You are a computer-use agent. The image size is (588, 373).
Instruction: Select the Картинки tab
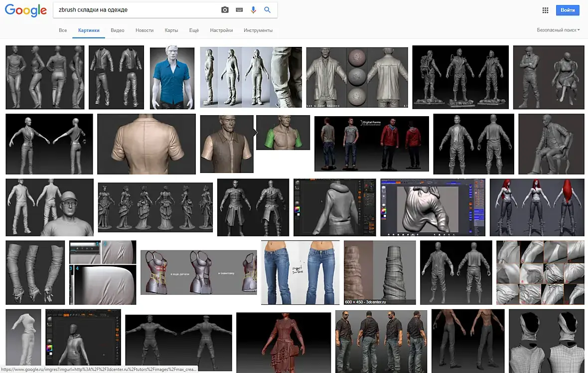[89, 30]
